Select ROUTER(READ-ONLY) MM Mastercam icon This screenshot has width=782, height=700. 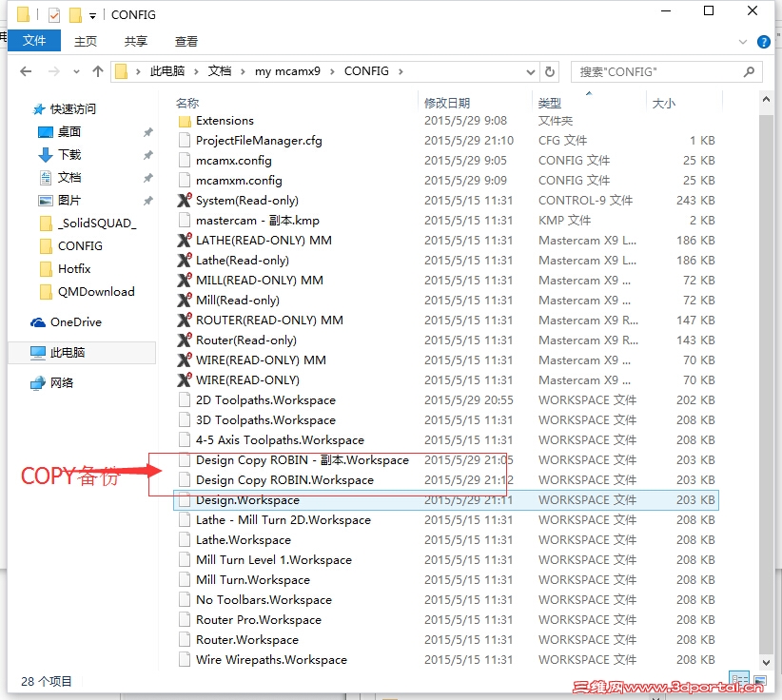[x=185, y=320]
